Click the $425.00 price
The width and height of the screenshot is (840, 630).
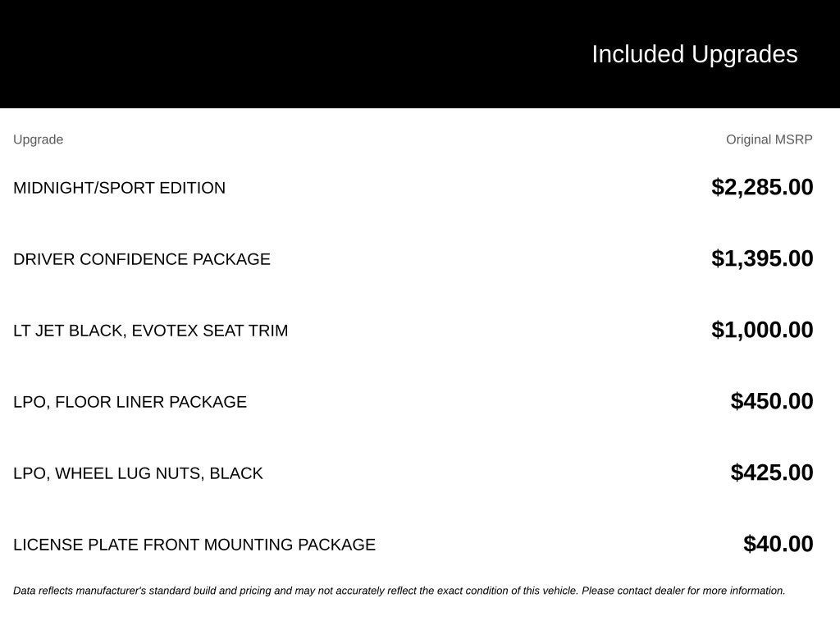pyautogui.click(x=771, y=472)
